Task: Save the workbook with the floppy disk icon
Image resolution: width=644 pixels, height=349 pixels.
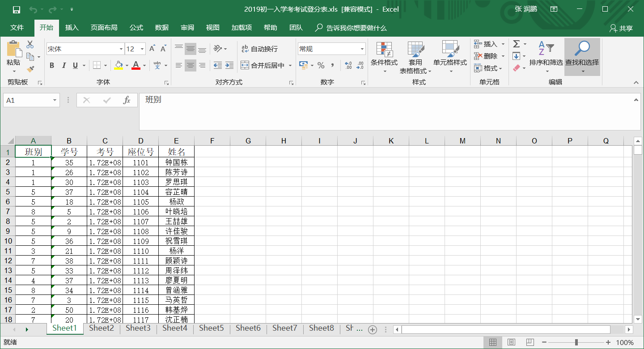Action: pos(17,9)
